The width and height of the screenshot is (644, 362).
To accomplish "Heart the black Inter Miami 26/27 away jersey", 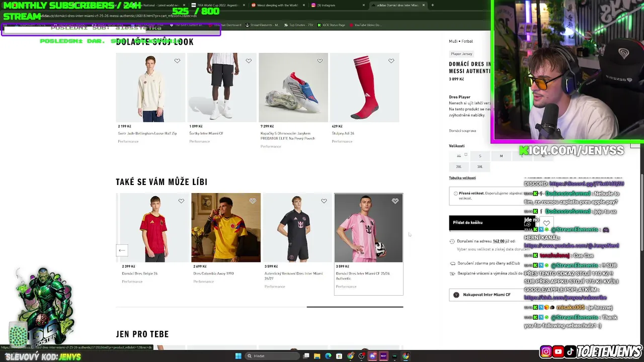I will click(324, 201).
